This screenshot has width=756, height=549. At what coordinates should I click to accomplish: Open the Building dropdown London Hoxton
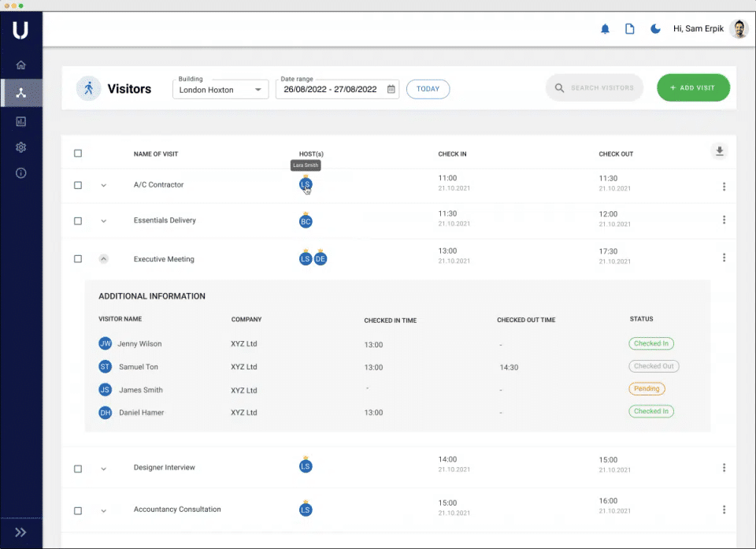coord(220,89)
